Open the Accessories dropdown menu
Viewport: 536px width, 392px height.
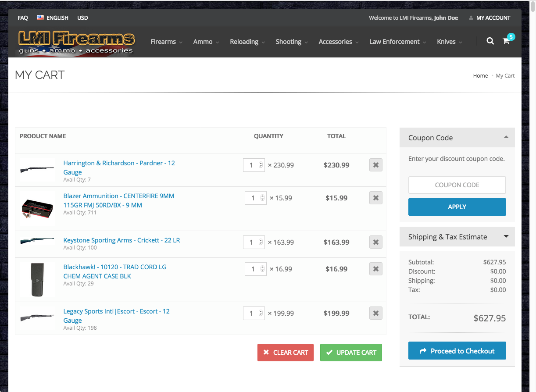(x=339, y=42)
